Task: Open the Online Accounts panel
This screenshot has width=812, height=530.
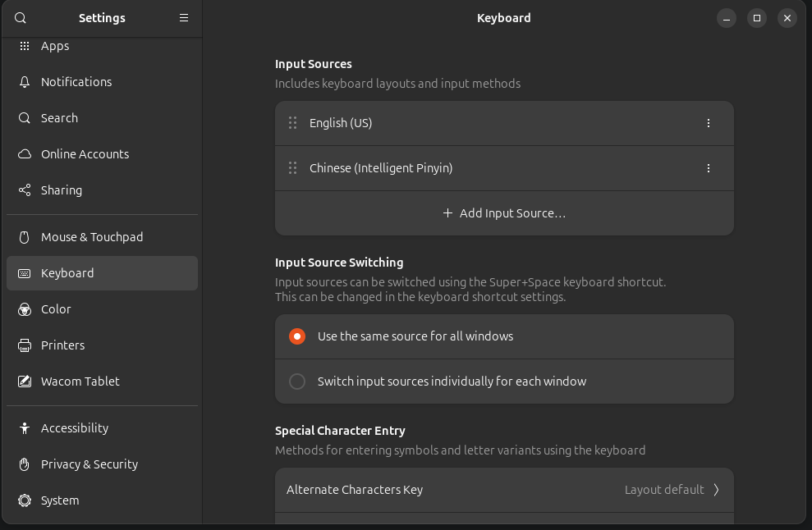Action: pyautogui.click(x=85, y=154)
